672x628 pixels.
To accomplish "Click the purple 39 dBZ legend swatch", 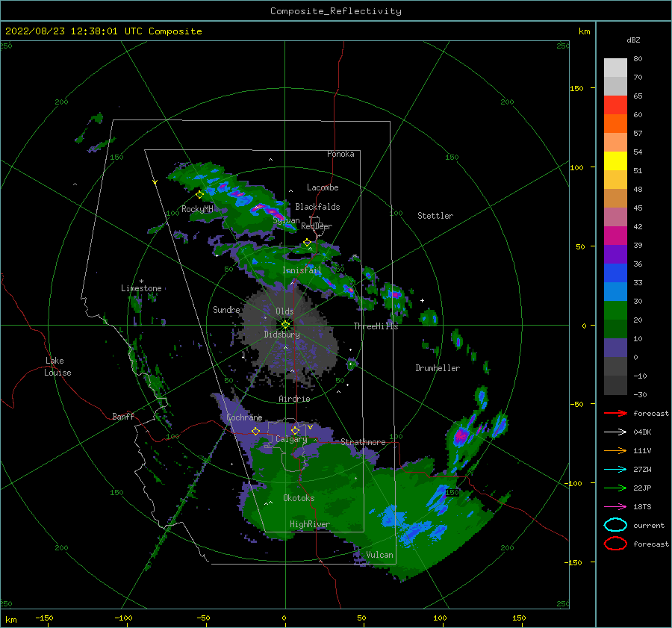I will coord(615,254).
